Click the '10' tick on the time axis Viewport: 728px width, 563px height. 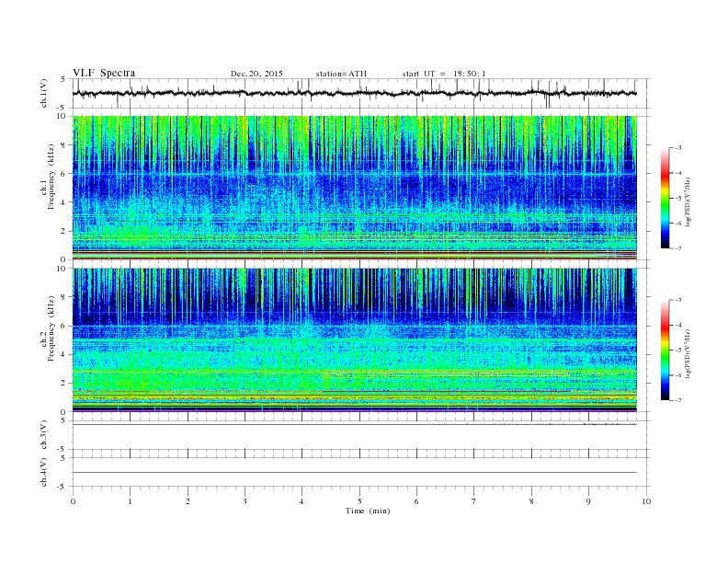pos(646,501)
